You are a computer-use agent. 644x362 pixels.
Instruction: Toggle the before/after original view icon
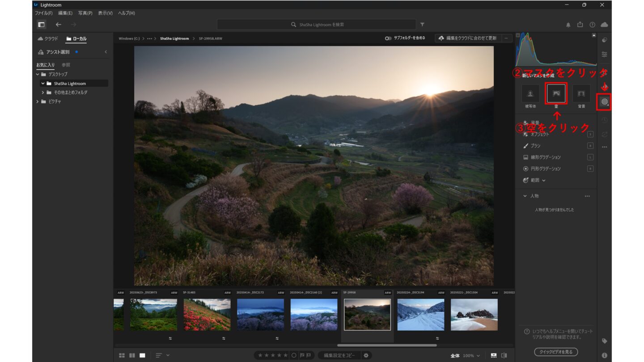point(504,355)
